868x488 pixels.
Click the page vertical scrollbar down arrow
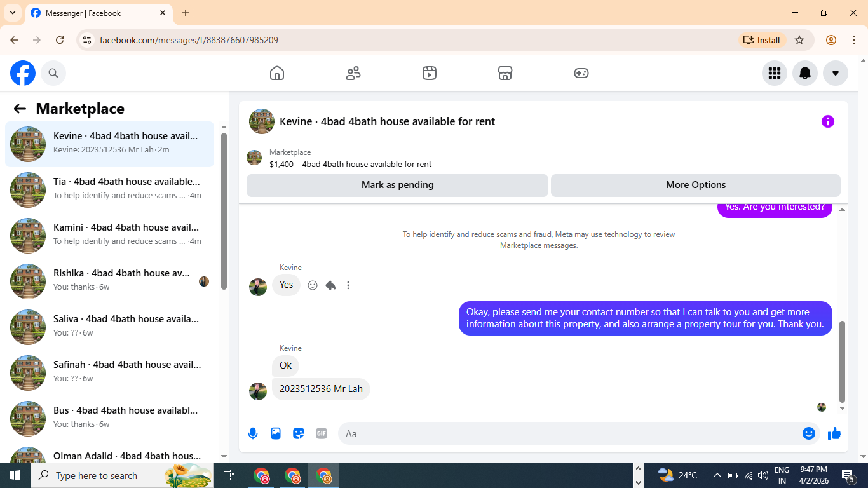coord(862,456)
